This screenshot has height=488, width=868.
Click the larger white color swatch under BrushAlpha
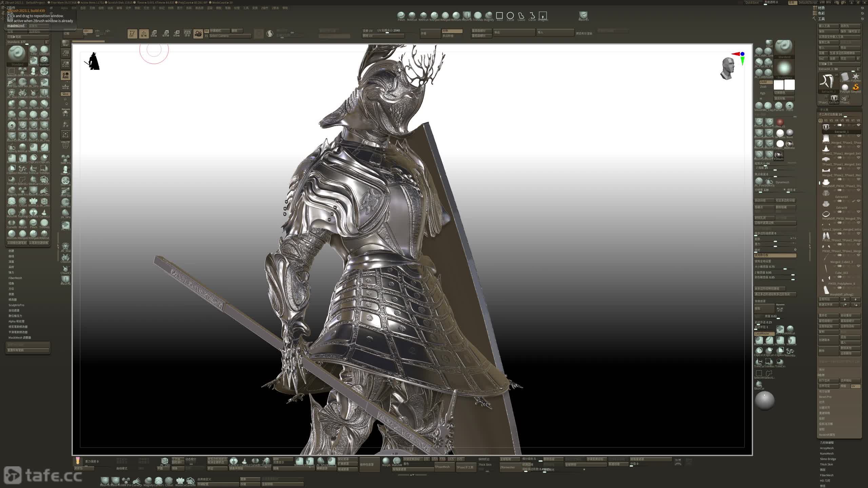789,85
